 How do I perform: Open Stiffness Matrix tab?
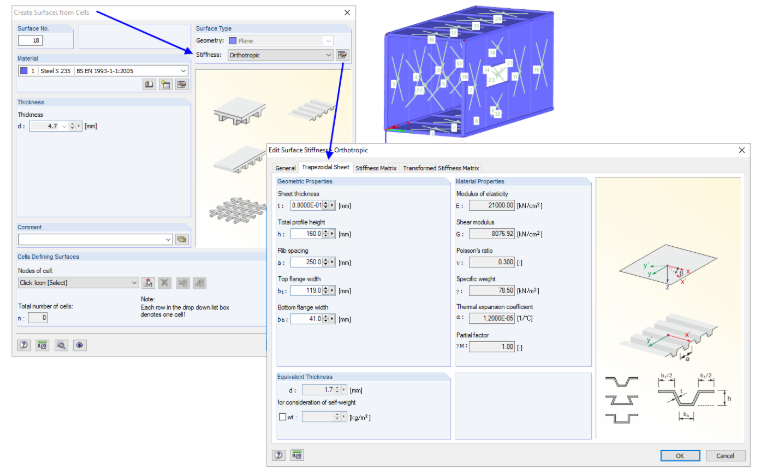click(376, 168)
